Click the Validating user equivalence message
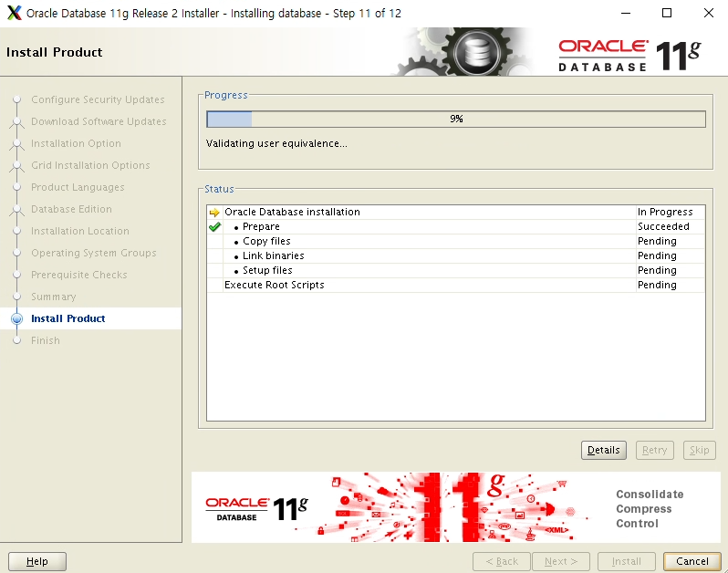Image resolution: width=728 pixels, height=573 pixels. click(x=276, y=143)
